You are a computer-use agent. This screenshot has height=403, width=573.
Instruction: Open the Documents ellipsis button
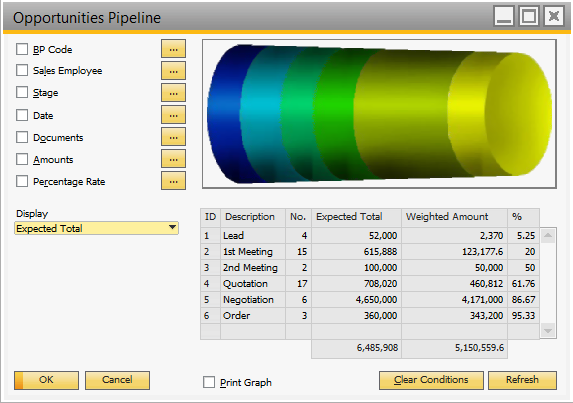click(x=173, y=137)
